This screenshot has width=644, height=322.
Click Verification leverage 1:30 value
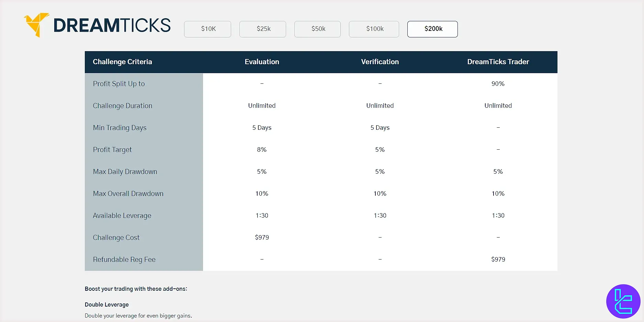tap(380, 216)
